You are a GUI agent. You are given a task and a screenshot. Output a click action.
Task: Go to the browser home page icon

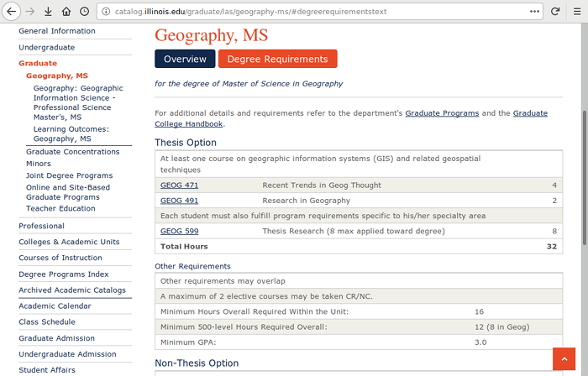(66, 12)
